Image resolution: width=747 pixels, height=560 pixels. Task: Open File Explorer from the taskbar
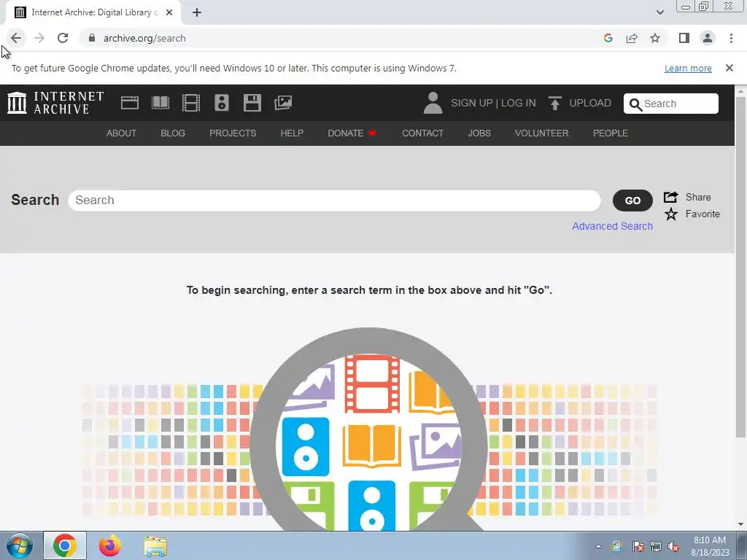(x=155, y=546)
